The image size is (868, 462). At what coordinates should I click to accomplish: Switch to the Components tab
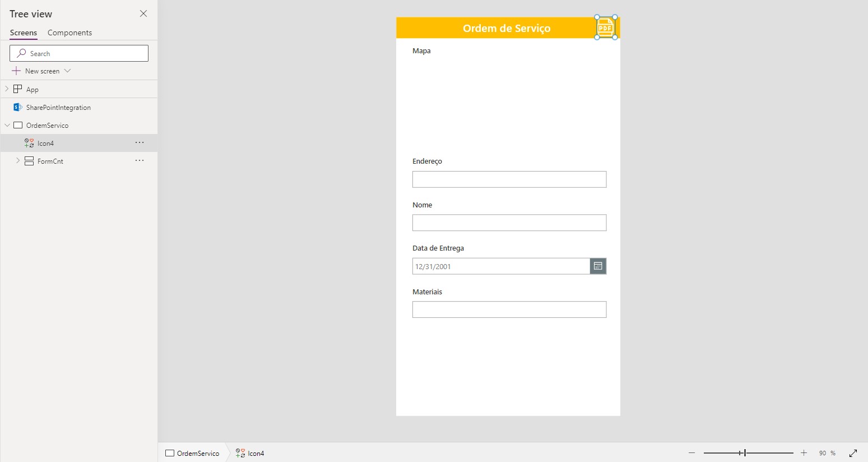tap(69, 33)
